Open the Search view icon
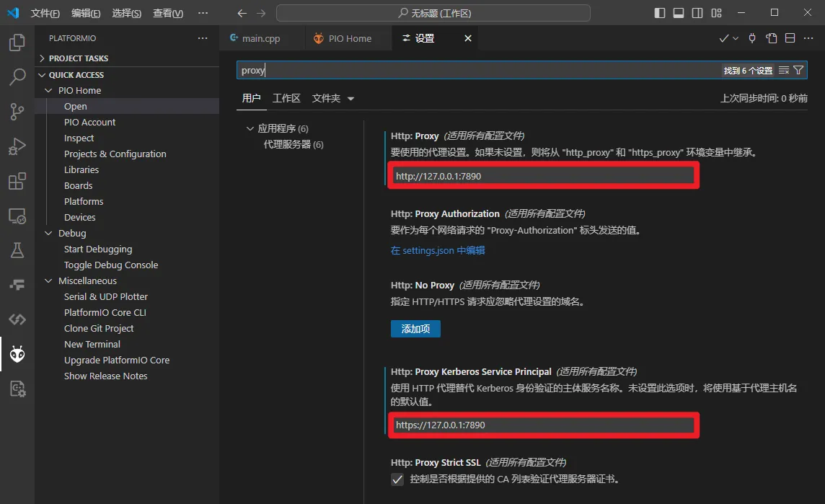The width and height of the screenshot is (825, 504). [x=17, y=77]
